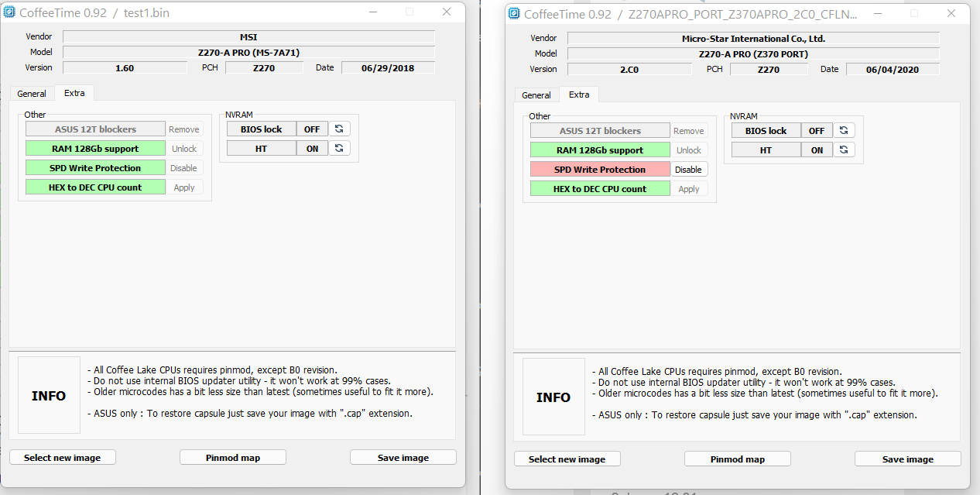980x495 pixels.
Task: Click Vendor field showing MSI
Action: (248, 36)
